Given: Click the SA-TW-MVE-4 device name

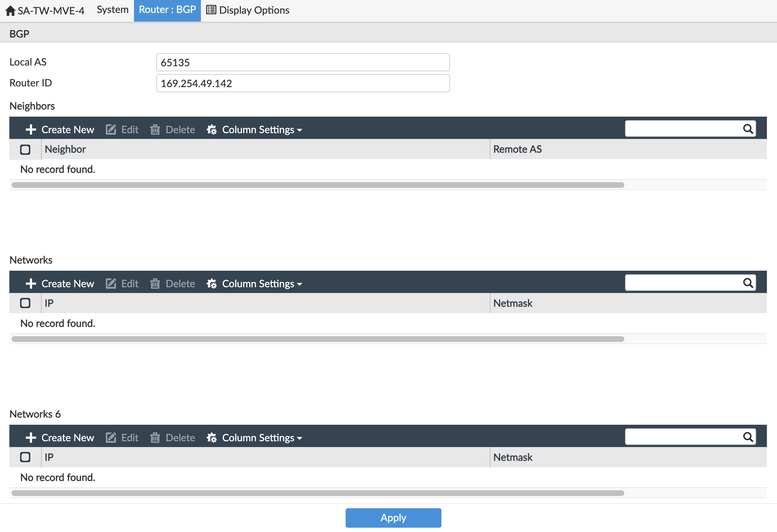Looking at the screenshot, I should click(51, 10).
